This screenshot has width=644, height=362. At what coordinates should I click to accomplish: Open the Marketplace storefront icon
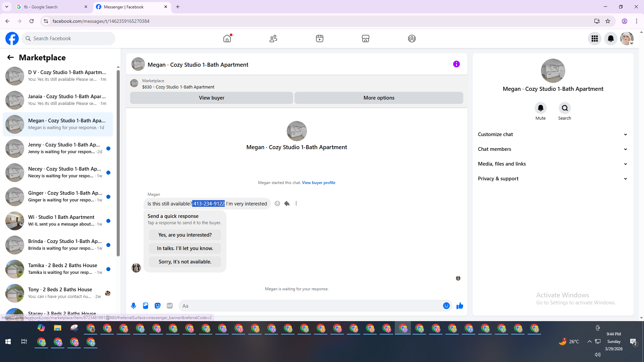point(366,39)
